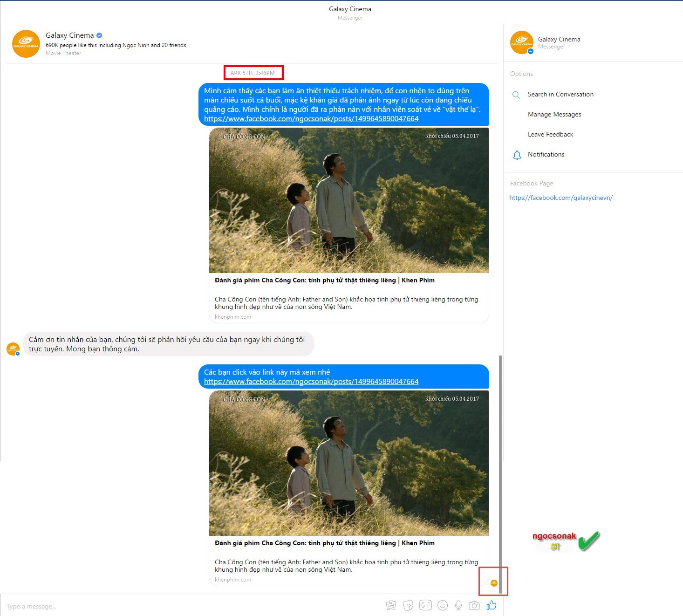
Task: Open the second Cha Cõng Con preview image
Action: pyautogui.click(x=349, y=463)
